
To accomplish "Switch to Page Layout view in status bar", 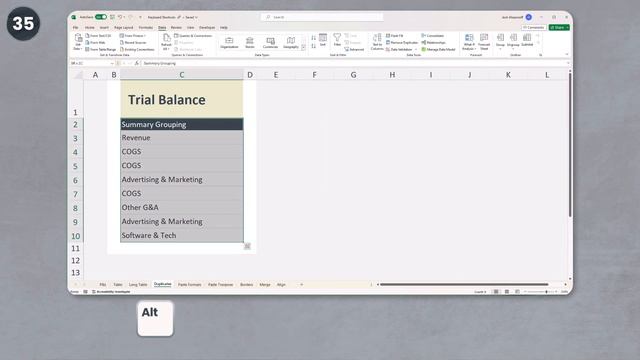I will tap(507, 291).
